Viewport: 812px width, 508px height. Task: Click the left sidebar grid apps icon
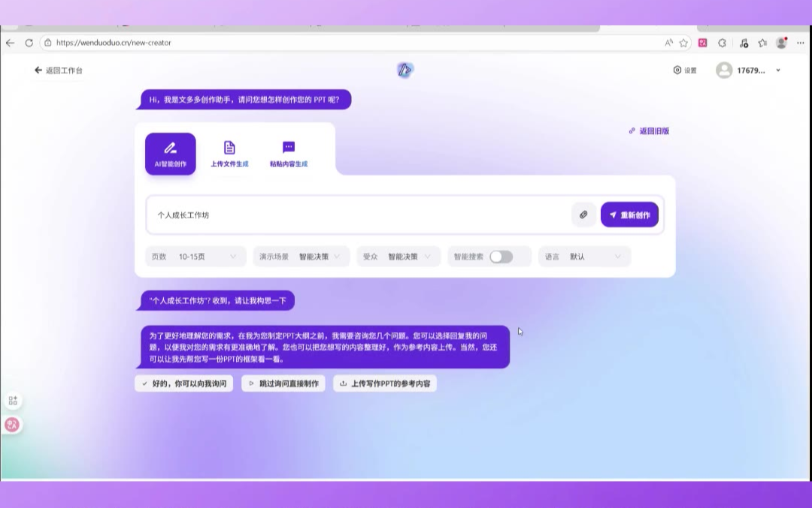click(x=13, y=400)
